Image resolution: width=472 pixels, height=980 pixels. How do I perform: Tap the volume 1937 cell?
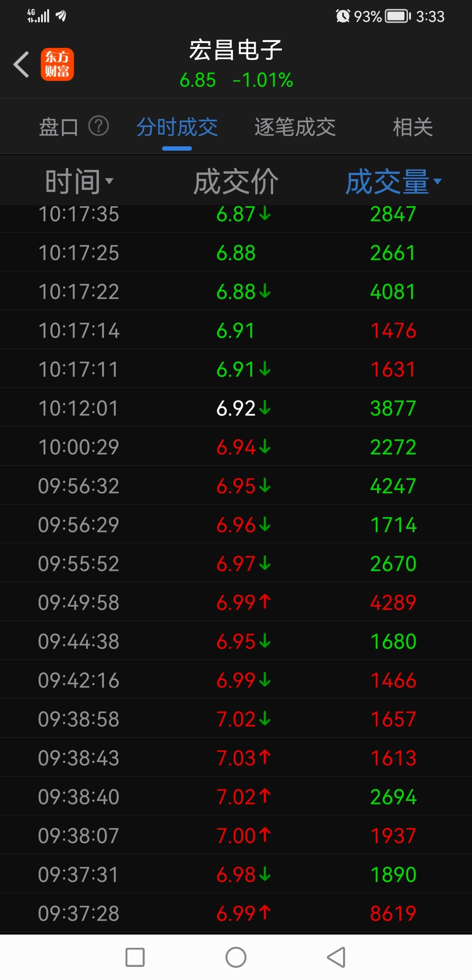point(393,835)
